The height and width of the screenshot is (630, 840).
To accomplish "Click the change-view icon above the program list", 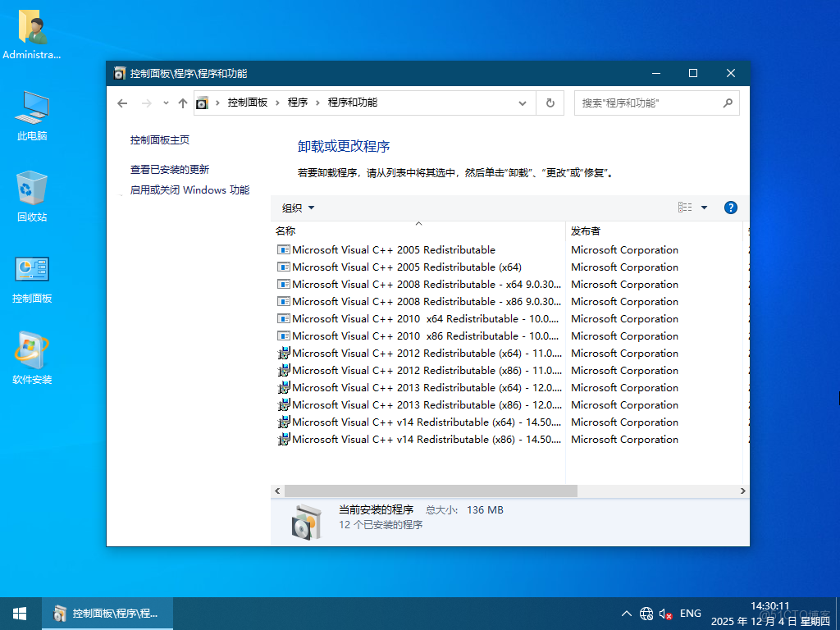I will [684, 207].
